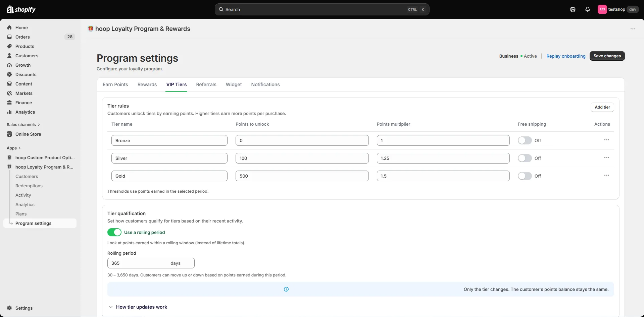This screenshot has height=317, width=644.
Task: Click the Shopify logo
Action: click(21, 9)
